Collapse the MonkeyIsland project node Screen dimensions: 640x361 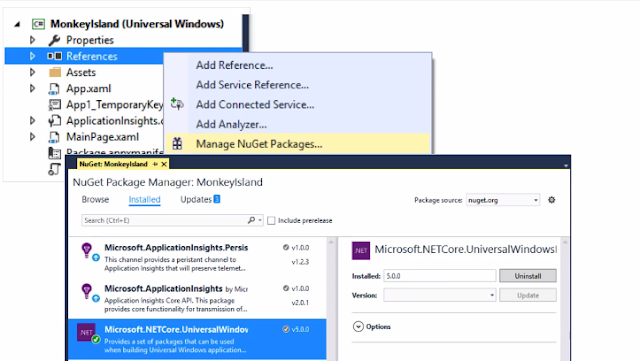point(17,25)
